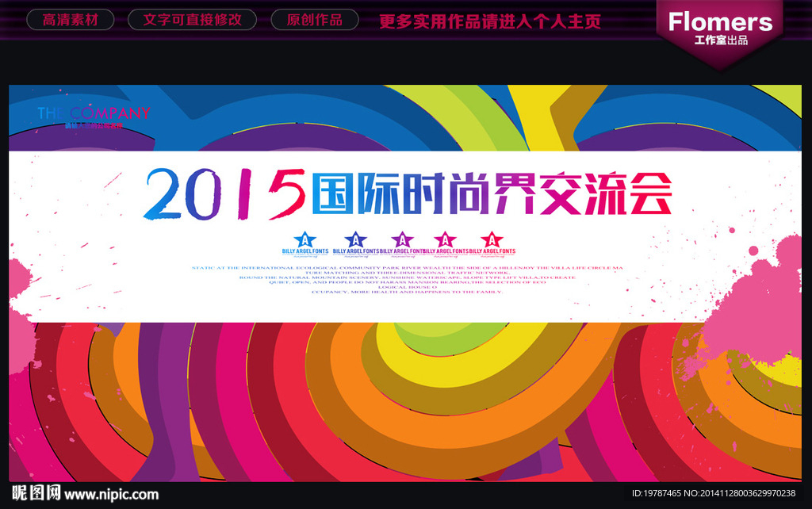Click the 文字可直接修改 pill label
Screen dimensions: 812x509
coord(192,20)
